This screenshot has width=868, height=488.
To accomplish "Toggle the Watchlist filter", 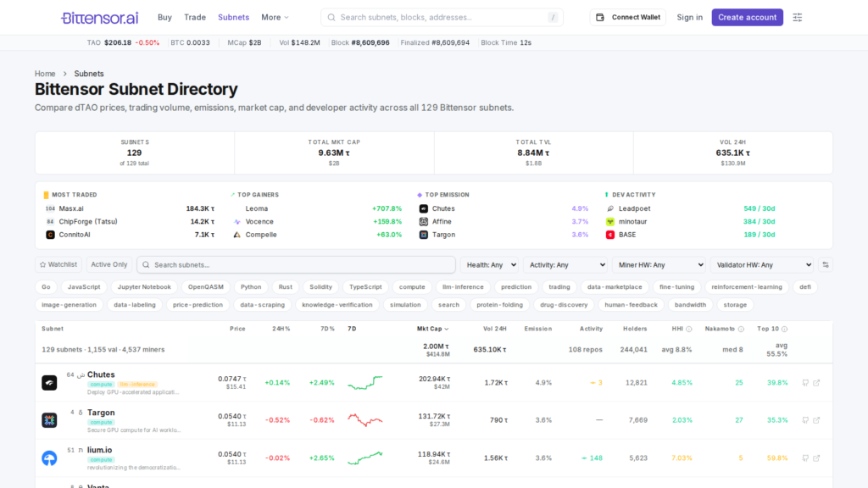I will pos(58,264).
